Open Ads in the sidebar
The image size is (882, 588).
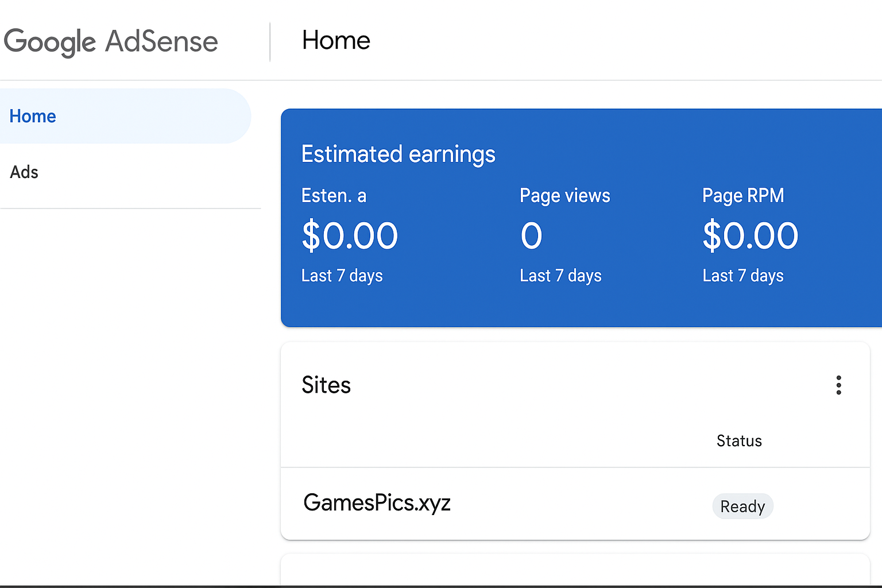pyautogui.click(x=24, y=172)
